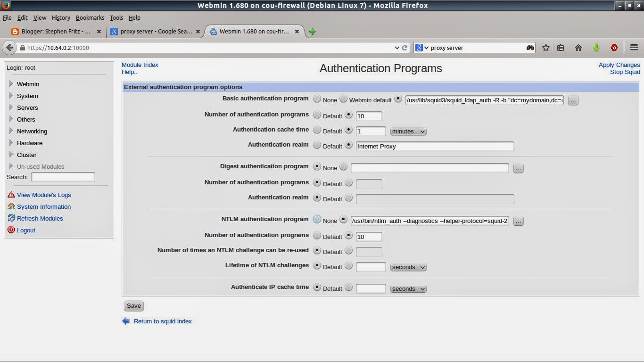The height and width of the screenshot is (362, 644).
Task: Open the Edit menu
Action: 22,17
